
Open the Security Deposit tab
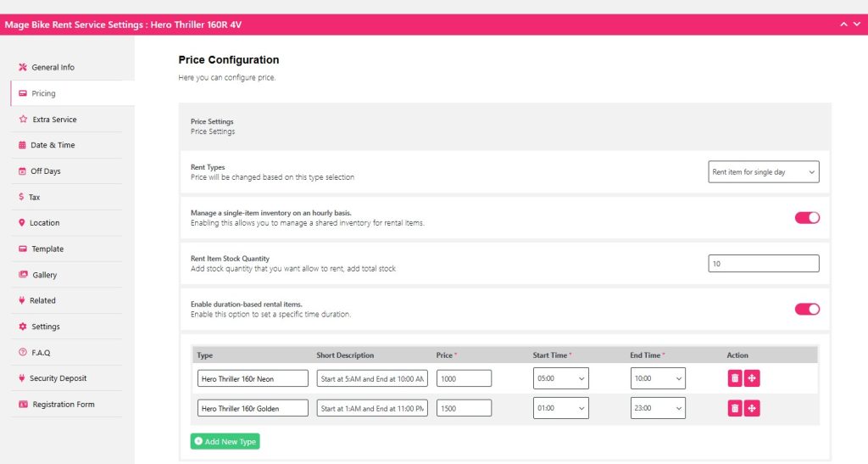tap(58, 378)
